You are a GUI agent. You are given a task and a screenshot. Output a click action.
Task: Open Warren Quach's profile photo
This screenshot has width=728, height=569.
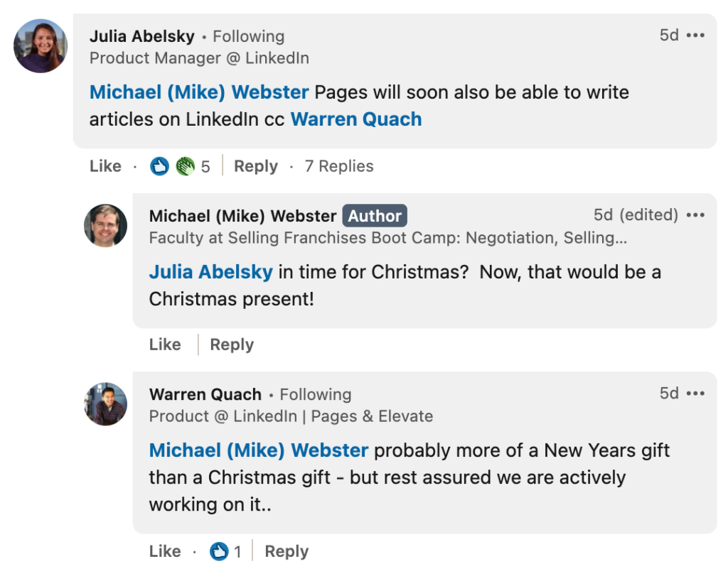105,404
